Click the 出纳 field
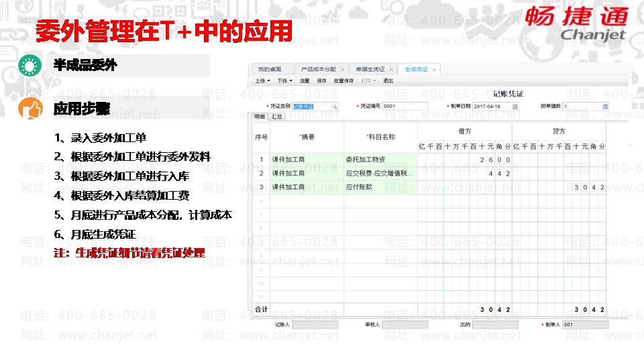 [495, 324]
